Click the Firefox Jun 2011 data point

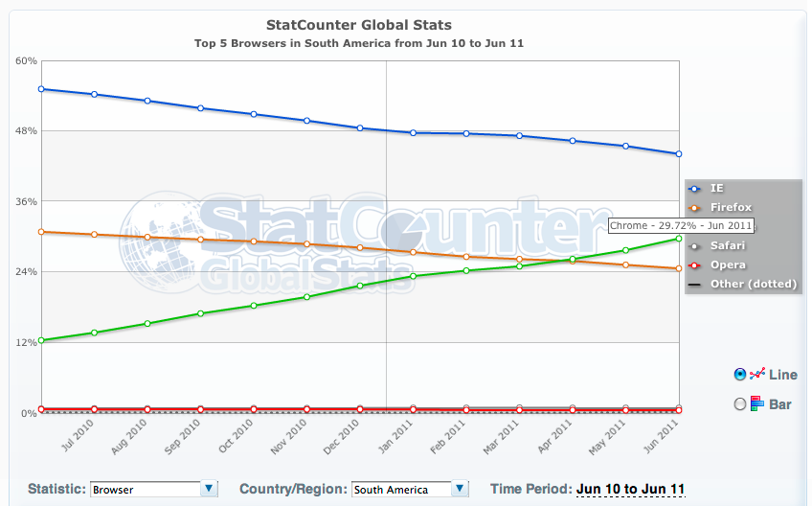click(x=679, y=268)
